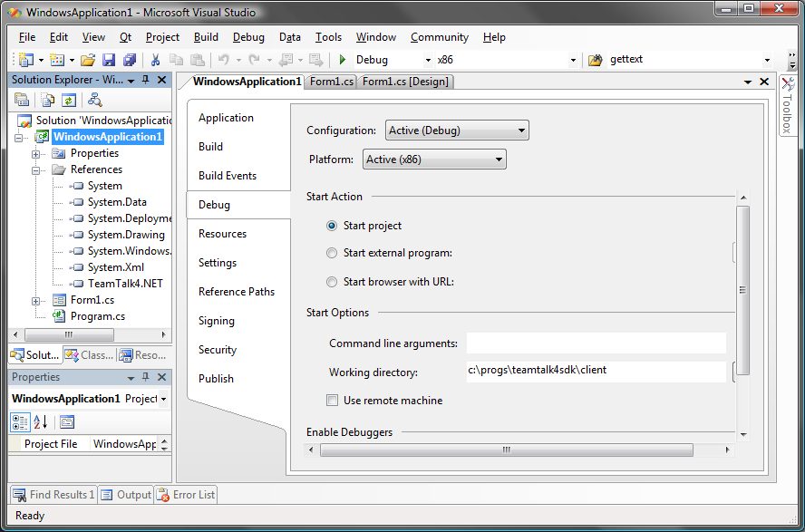This screenshot has height=532, width=805.
Task: Open the Signing settings page
Action: click(217, 321)
